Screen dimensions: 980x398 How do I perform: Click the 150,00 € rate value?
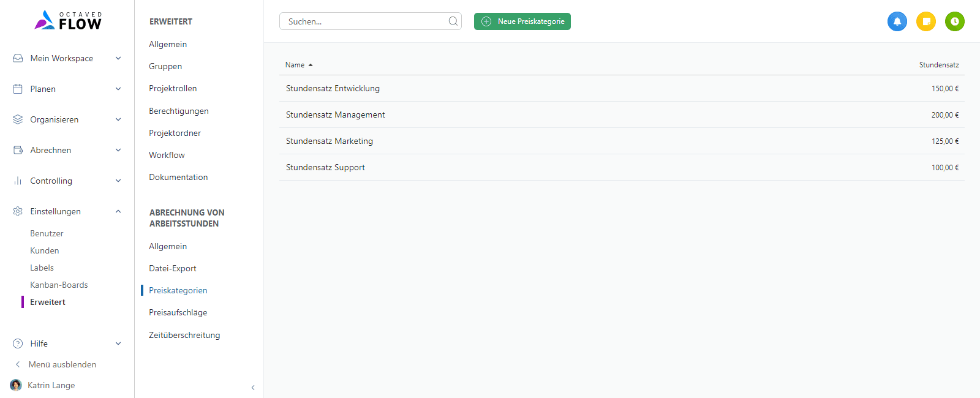pos(945,89)
